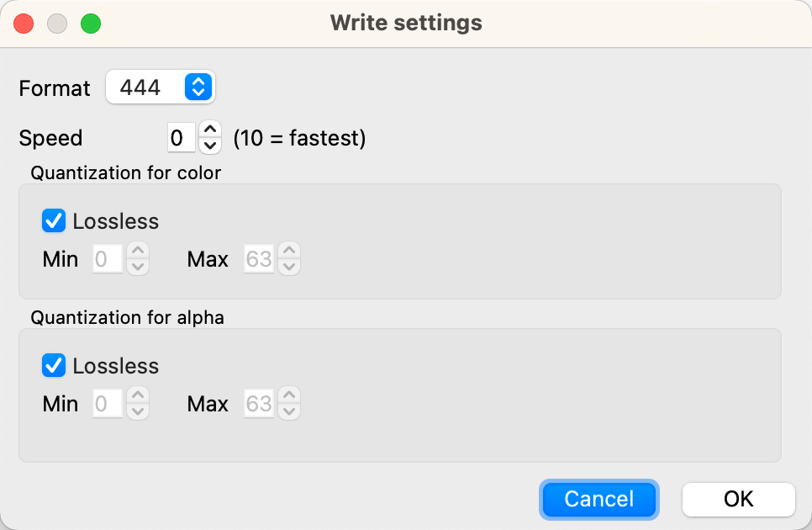Increment alpha quantization Min stepper up

tap(138, 395)
